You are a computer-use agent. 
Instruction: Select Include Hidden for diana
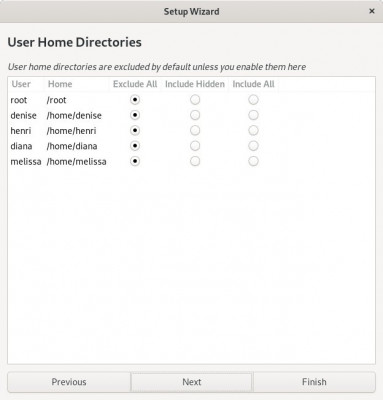[x=195, y=146]
